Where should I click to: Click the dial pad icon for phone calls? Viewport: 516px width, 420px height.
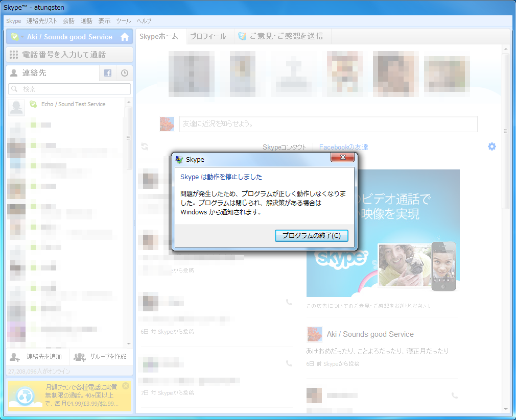14,55
